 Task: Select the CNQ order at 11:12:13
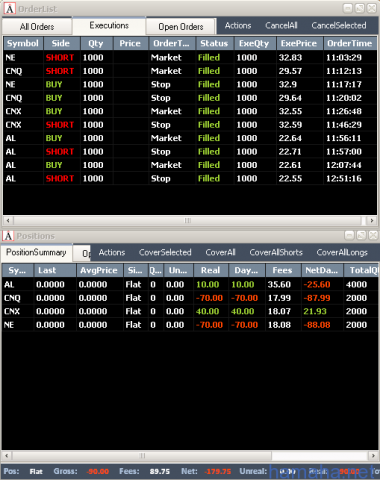click(190, 71)
